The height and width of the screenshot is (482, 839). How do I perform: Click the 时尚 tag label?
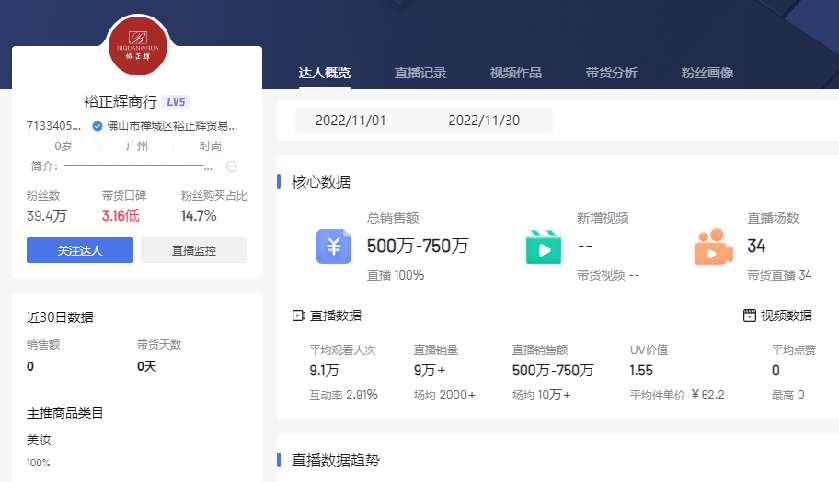click(x=210, y=147)
